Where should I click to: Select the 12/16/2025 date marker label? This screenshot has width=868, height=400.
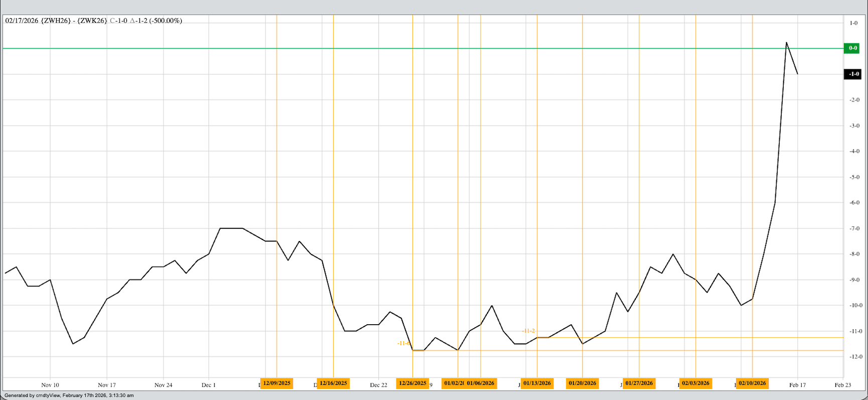(x=333, y=383)
